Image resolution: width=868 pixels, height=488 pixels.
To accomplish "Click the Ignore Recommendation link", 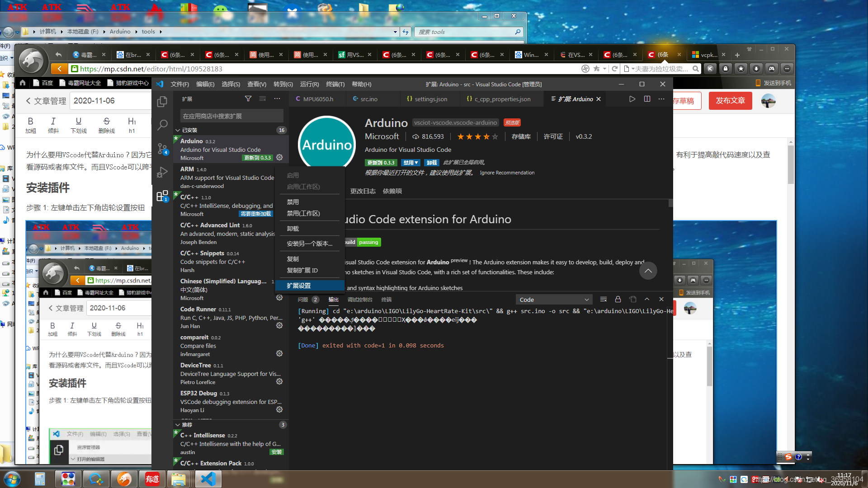I will click(x=507, y=172).
